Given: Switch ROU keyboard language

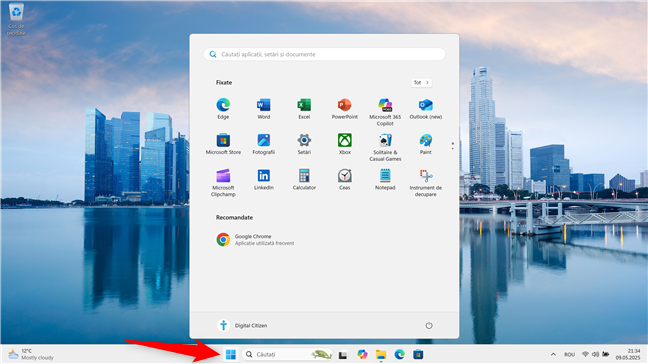Looking at the screenshot, I should pyautogui.click(x=569, y=354).
